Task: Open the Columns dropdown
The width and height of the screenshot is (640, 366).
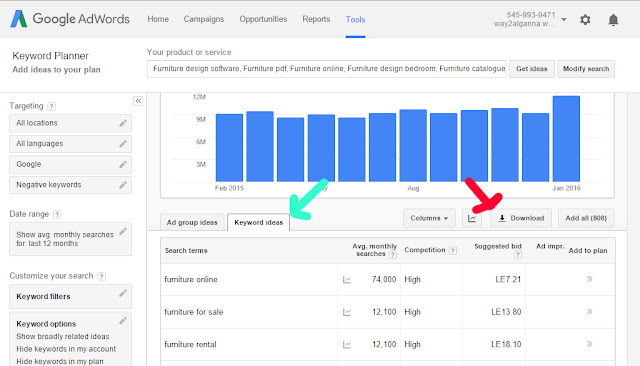Action: click(x=429, y=218)
